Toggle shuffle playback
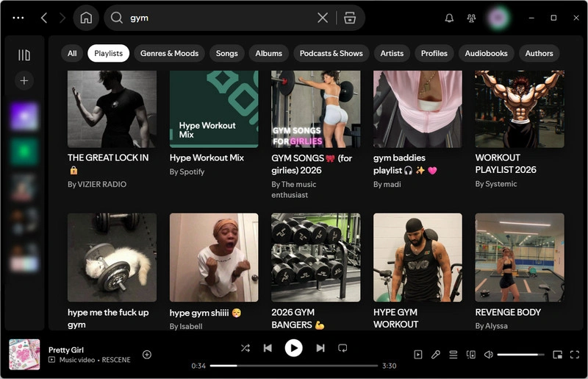588x379 pixels. [x=245, y=348]
